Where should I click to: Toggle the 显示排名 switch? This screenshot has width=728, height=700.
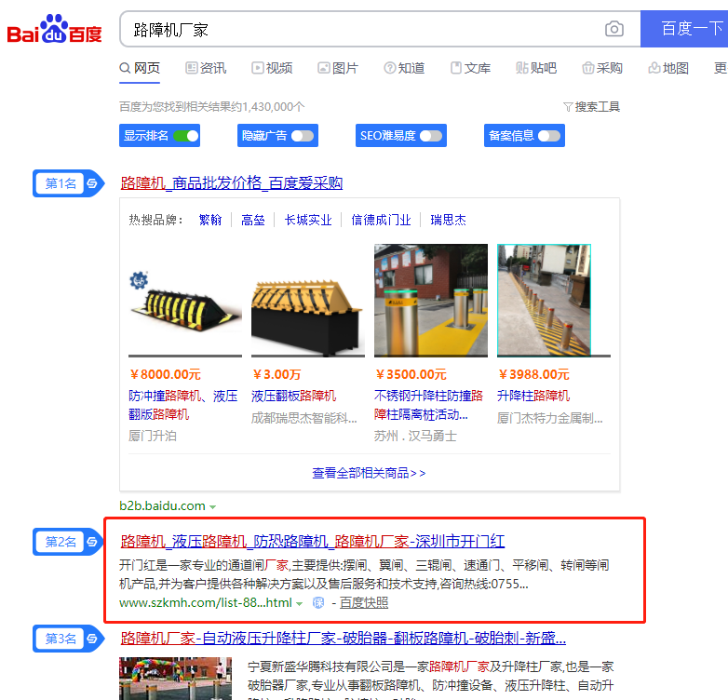point(185,136)
